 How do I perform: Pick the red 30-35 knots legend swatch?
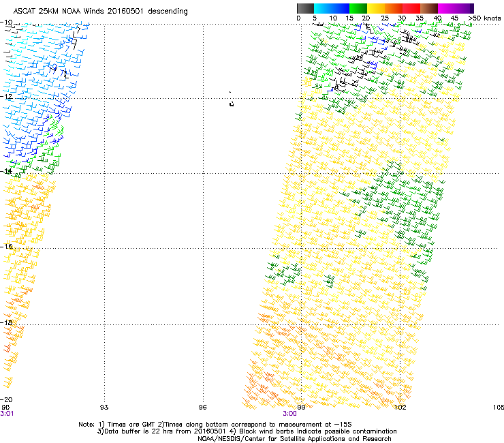(411, 8)
